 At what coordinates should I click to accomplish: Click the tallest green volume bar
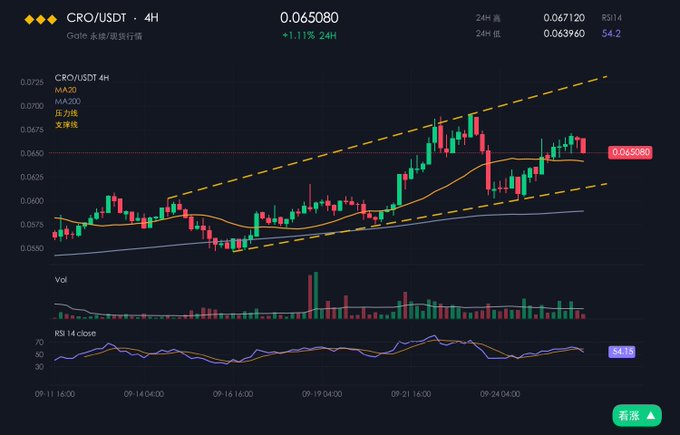[x=316, y=296]
